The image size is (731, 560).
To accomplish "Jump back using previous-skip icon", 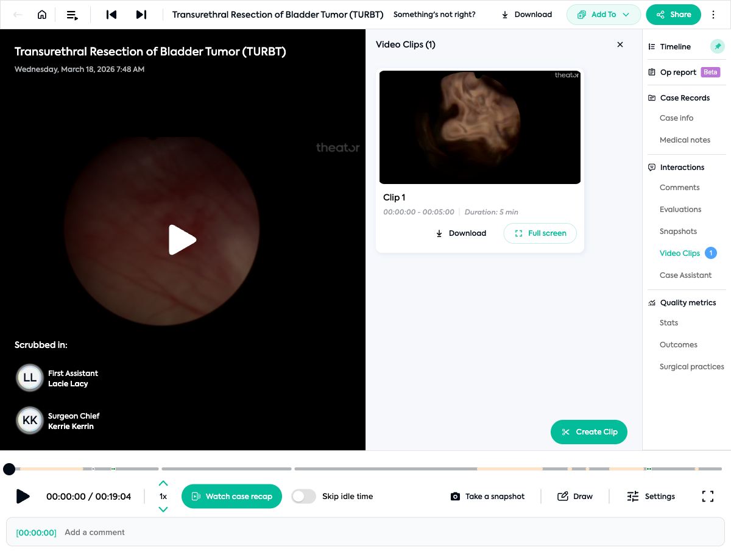I will coord(111,14).
